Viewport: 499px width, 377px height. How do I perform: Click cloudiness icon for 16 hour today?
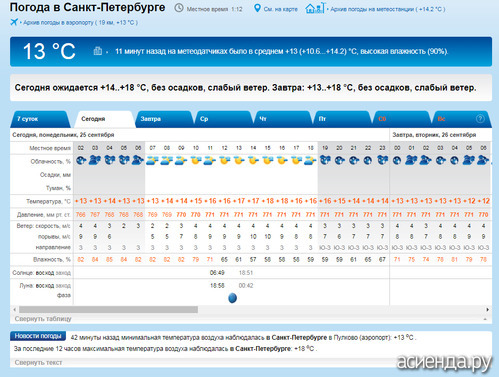click(x=282, y=161)
